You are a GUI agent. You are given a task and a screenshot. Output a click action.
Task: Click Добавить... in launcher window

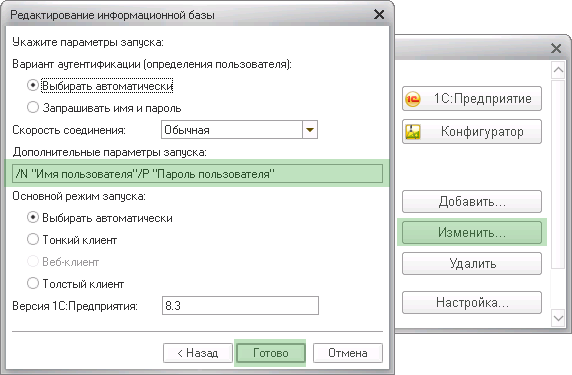[472, 201]
